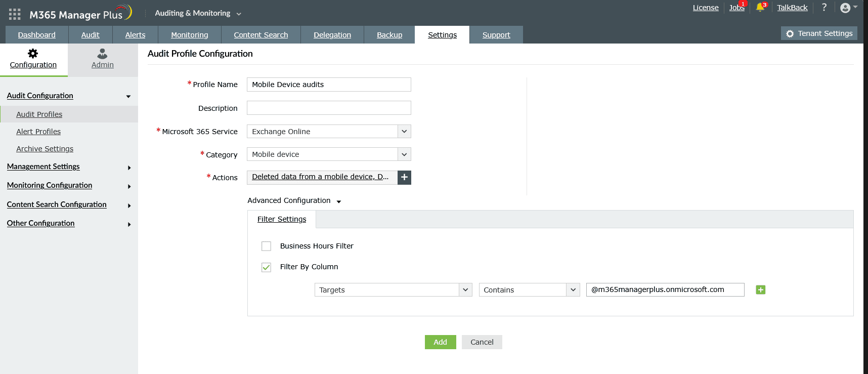868x374 pixels.
Task: Open the Auditing & Monitoring dropdown
Action: (x=198, y=13)
